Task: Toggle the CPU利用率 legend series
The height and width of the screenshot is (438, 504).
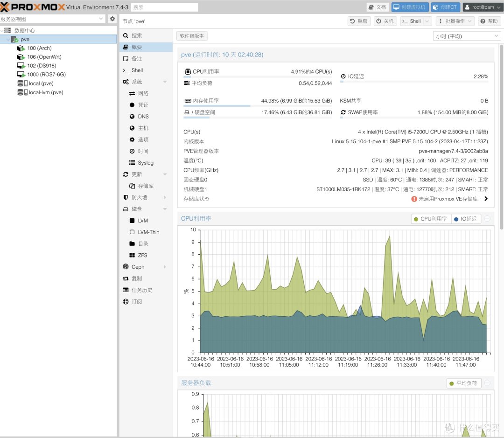Action: (430, 219)
